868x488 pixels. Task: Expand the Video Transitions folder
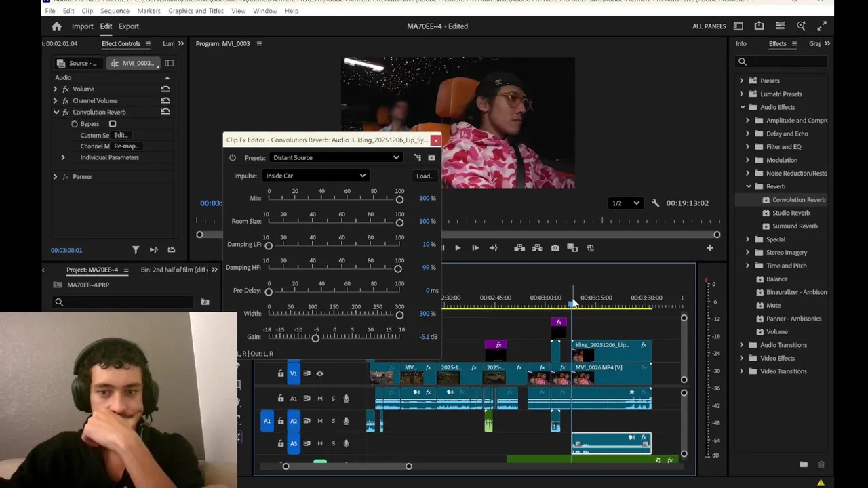[741, 371]
